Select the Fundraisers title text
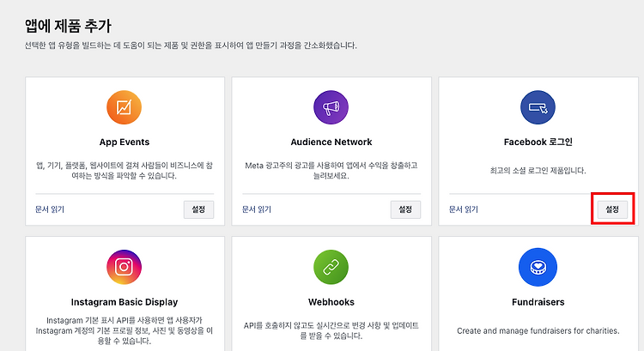Viewport: 644px width, 351px height. 538,302
